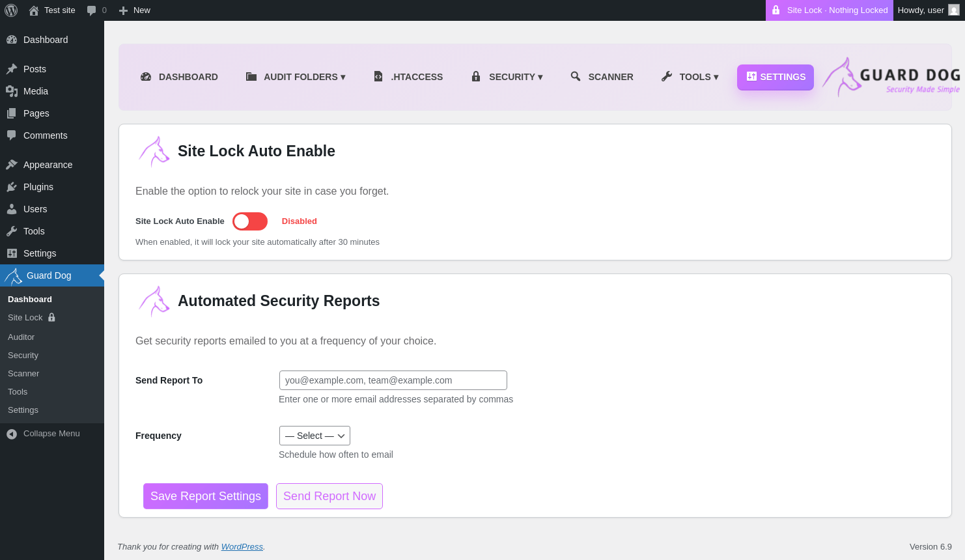Enable the Site Lock Auto Enable toggle
Viewport: 965px width, 560px height.
tap(250, 221)
